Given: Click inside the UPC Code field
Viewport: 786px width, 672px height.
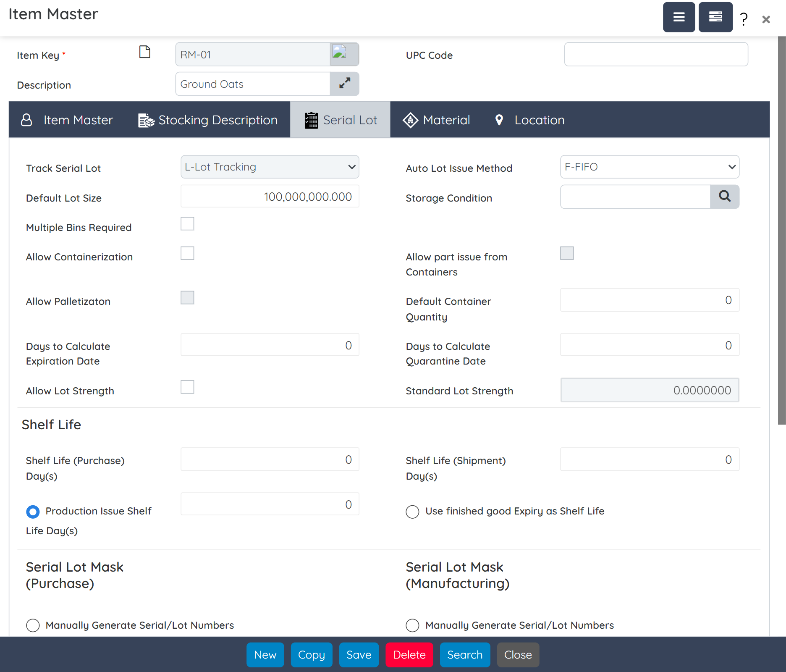Looking at the screenshot, I should 656,54.
